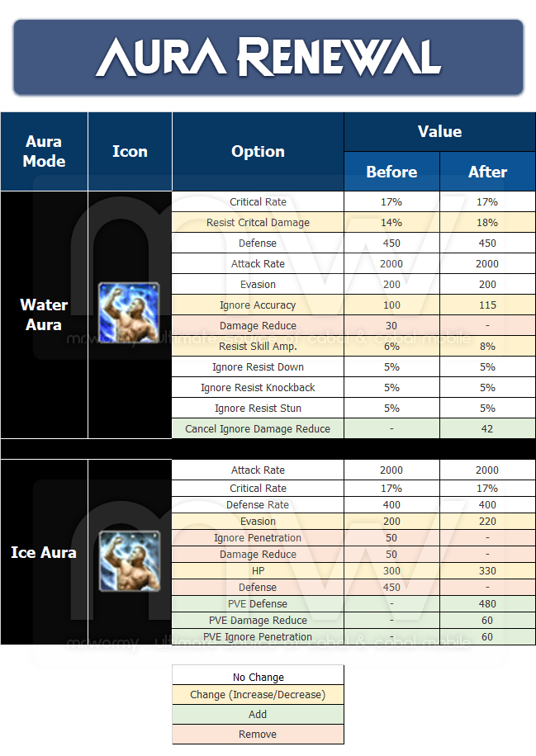Select the HP option row

[258, 571]
